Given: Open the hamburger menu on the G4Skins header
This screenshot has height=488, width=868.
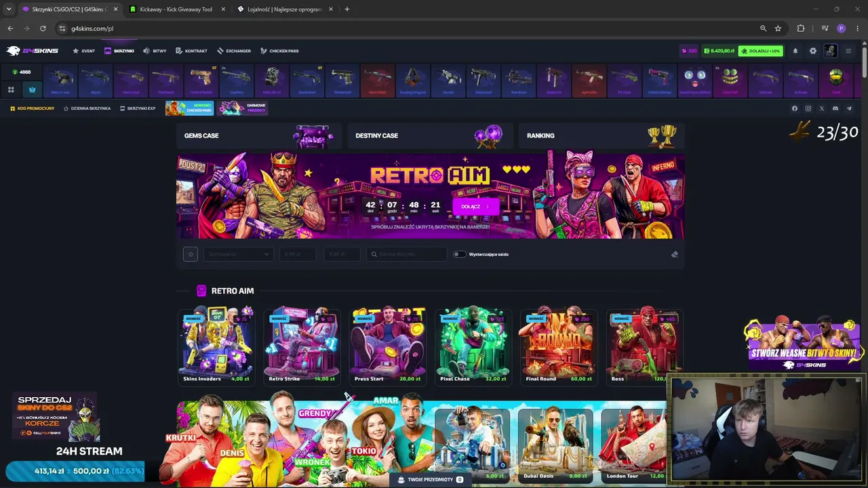Looking at the screenshot, I should click(848, 51).
